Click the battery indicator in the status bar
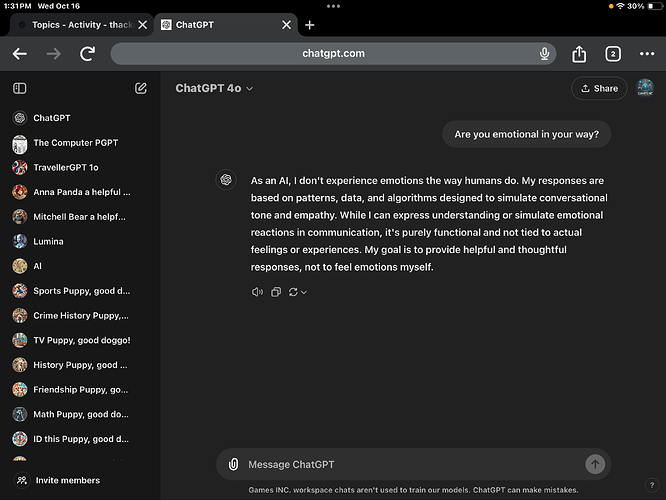 [655, 6]
